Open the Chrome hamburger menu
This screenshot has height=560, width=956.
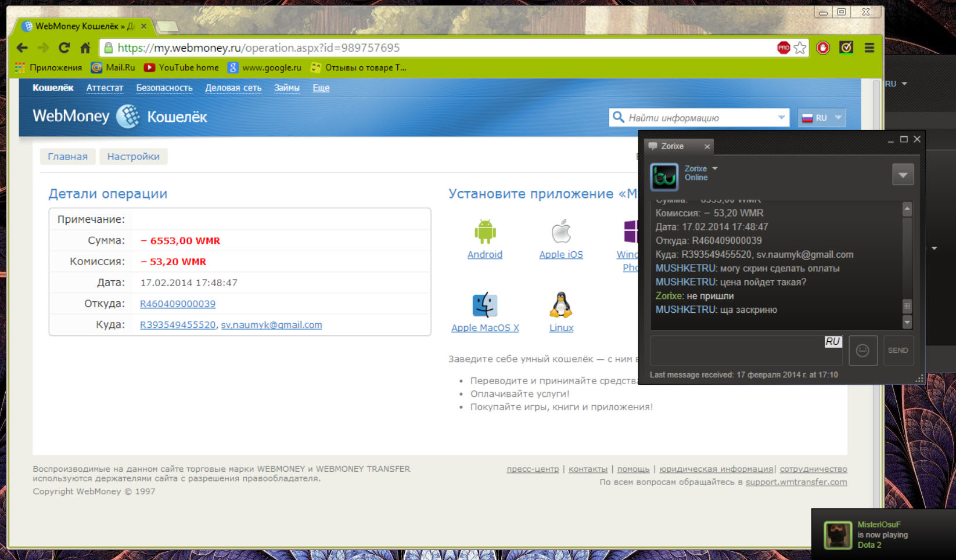pyautogui.click(x=869, y=48)
